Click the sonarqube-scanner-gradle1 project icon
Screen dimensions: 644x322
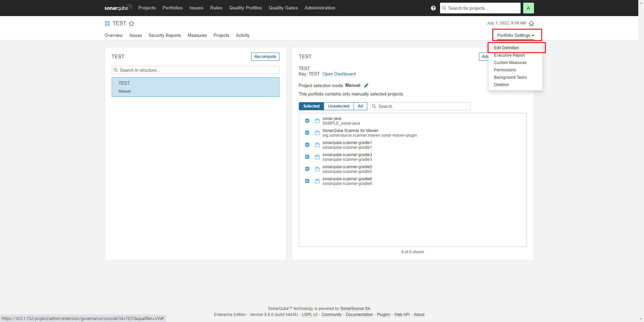pyautogui.click(x=317, y=145)
